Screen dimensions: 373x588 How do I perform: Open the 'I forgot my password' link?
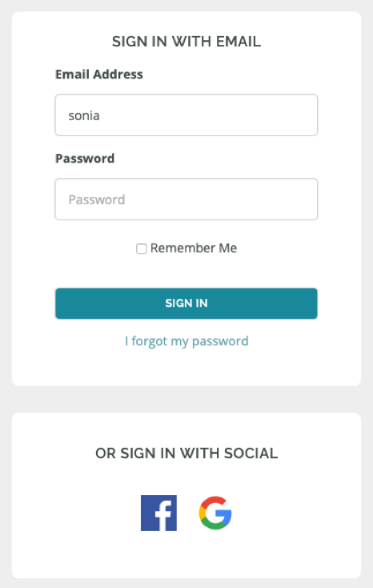(186, 341)
